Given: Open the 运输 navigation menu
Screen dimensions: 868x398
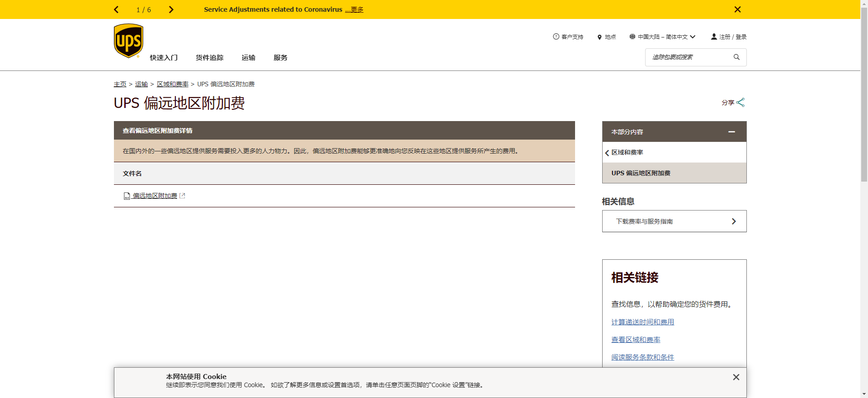Looking at the screenshot, I should [248, 57].
